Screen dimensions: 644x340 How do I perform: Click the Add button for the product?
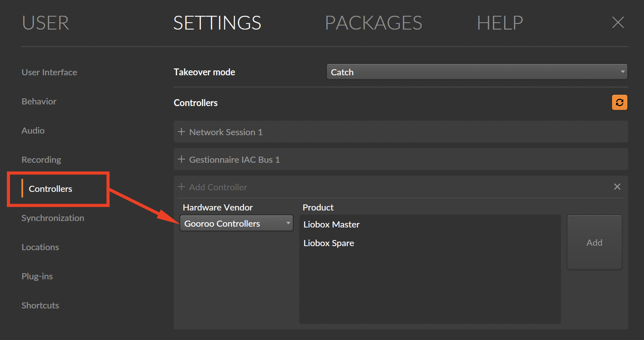595,242
